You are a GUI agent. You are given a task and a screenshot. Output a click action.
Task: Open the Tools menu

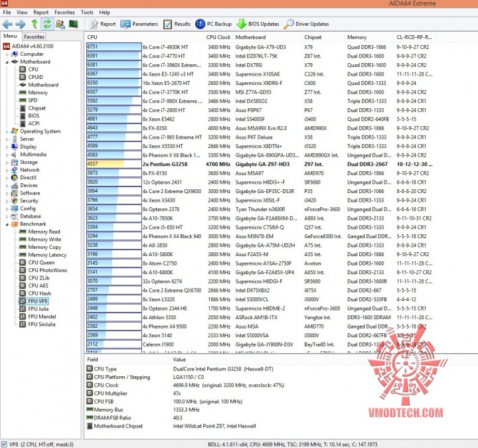(x=87, y=13)
